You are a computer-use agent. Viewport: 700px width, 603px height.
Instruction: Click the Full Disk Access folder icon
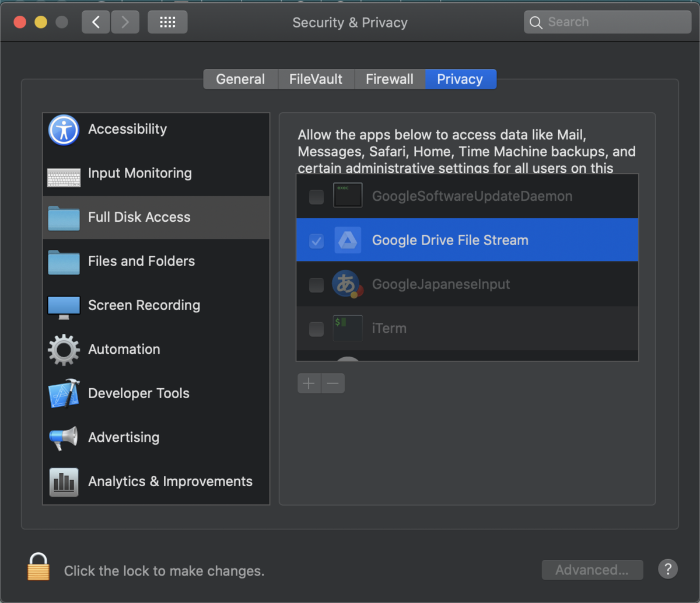(64, 218)
